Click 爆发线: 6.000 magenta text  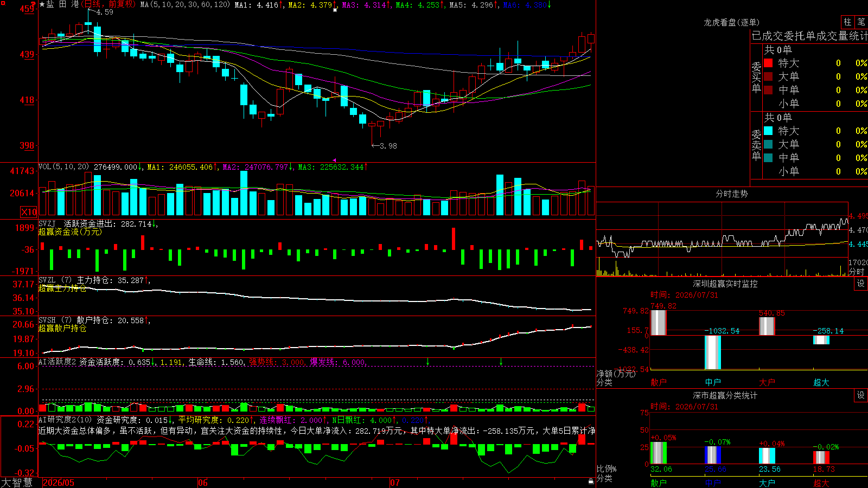337,362
